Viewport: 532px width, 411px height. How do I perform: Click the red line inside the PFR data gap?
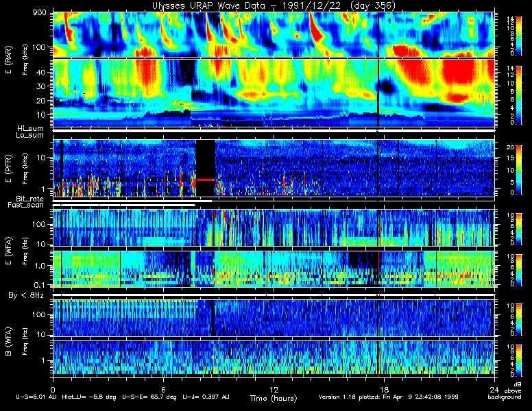pyautogui.click(x=206, y=179)
